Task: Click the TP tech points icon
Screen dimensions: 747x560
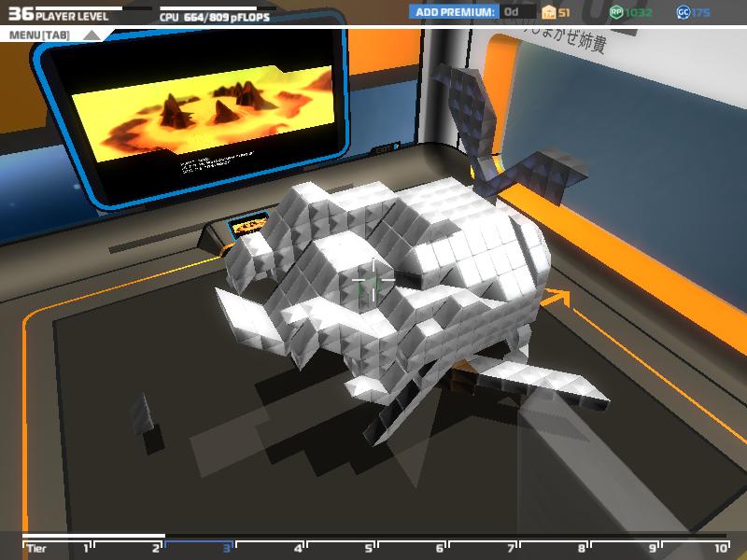Action: pos(549,12)
